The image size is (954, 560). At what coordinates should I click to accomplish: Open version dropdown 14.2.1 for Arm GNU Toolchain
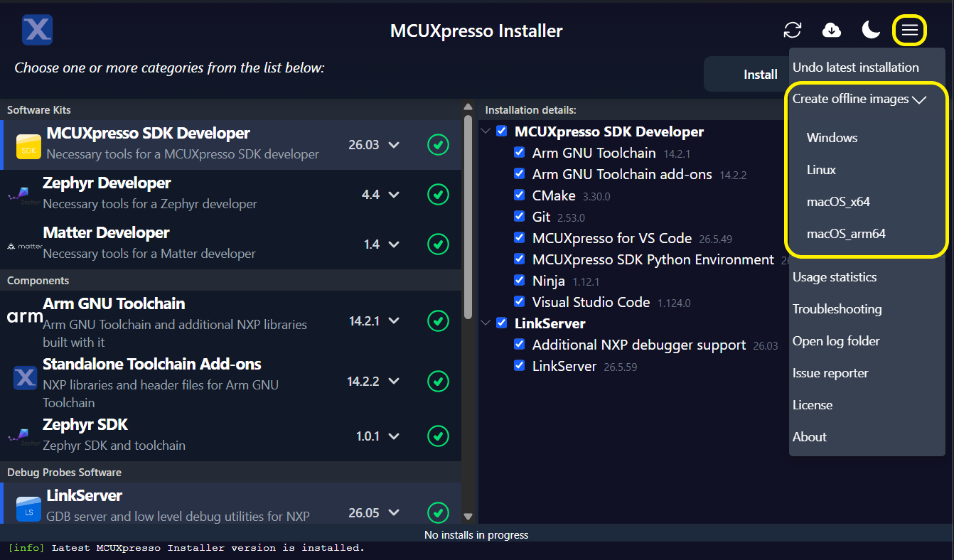coord(374,321)
